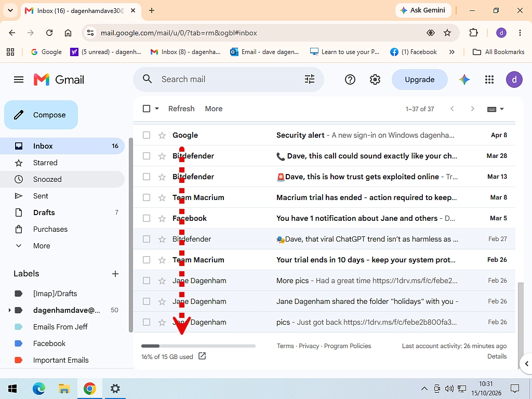The image size is (532, 399).
Task: Show the side panel arrow
Action: [526, 364]
